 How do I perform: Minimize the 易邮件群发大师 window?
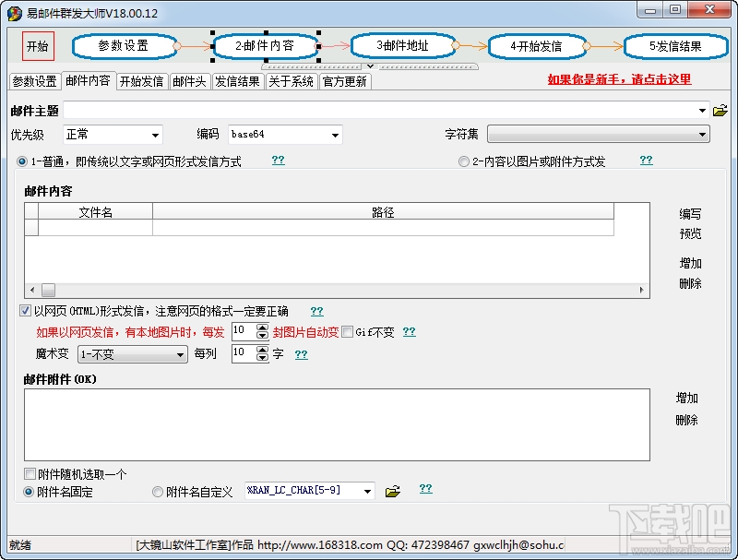[x=650, y=10]
